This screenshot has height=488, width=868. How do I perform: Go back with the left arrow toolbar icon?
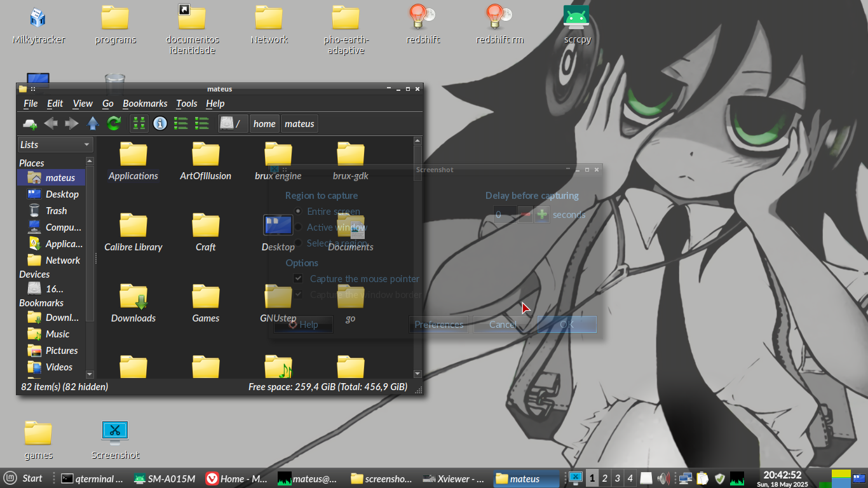51,123
